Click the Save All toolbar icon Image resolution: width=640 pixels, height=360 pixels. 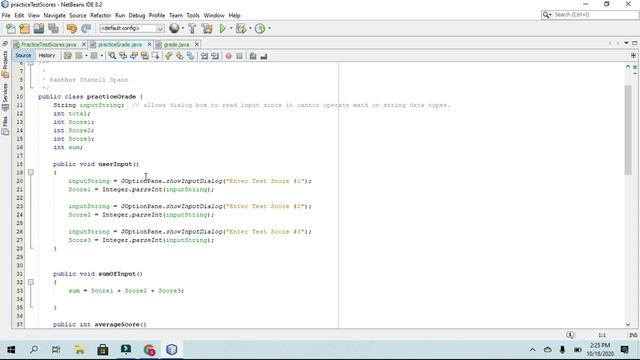pyautogui.click(x=53, y=29)
